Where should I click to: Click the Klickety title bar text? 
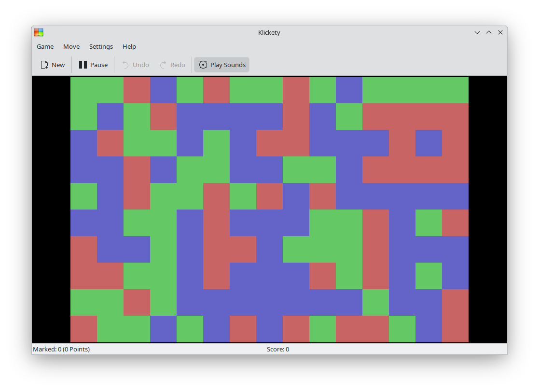[269, 32]
